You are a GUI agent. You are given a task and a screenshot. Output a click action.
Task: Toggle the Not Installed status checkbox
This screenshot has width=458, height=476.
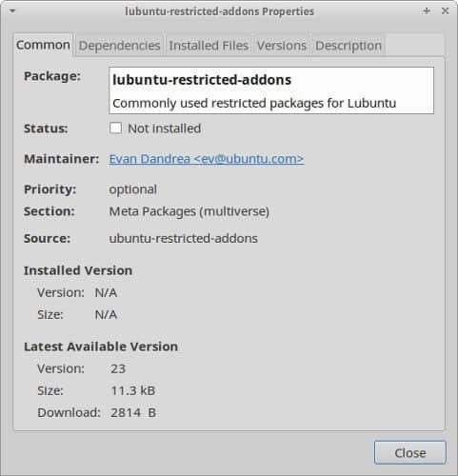[x=115, y=129]
